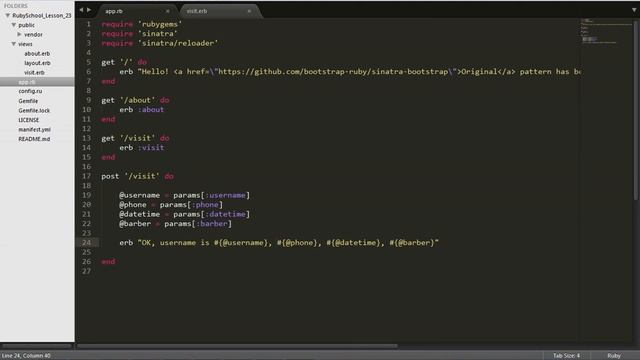Click @barber = params[:barber] line
The height and width of the screenshot is (360, 640).
(176, 224)
